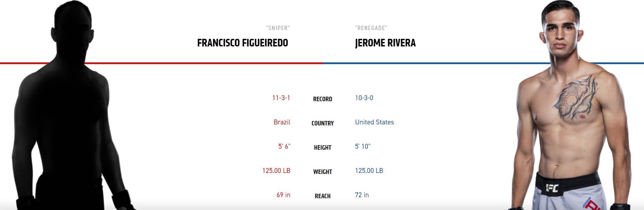Click the "RENEGADE" nickname text

pos(371,28)
